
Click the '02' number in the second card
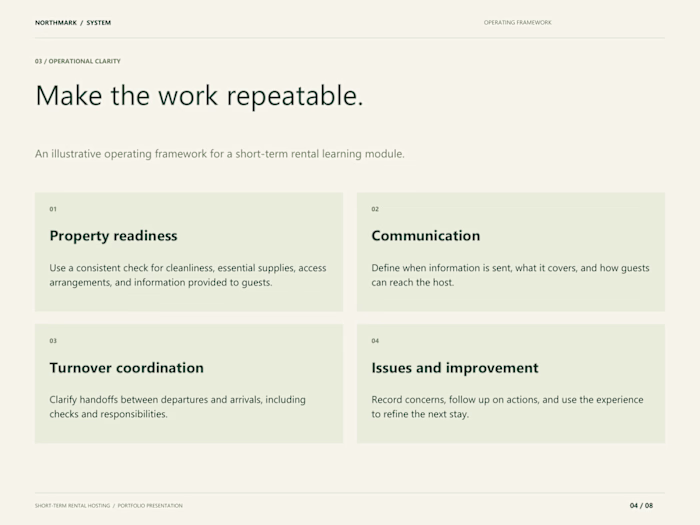pyautogui.click(x=375, y=209)
